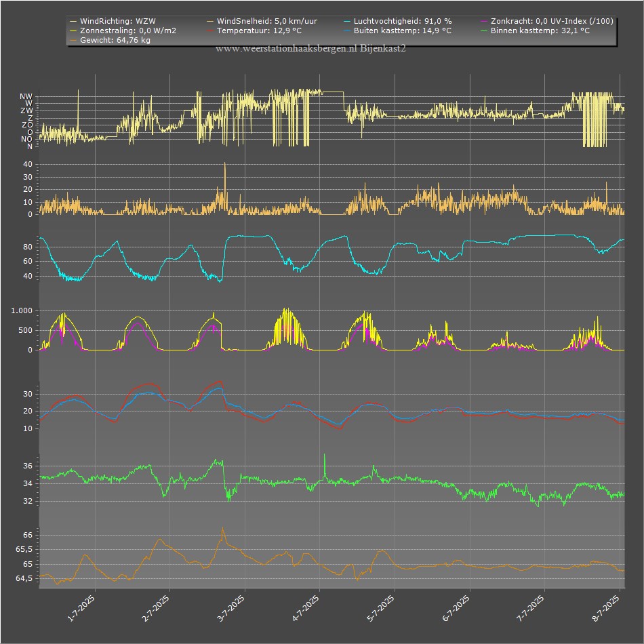Click the 1.000 solar radiation axis label
This screenshot has width=644, height=644.
(x=22, y=311)
